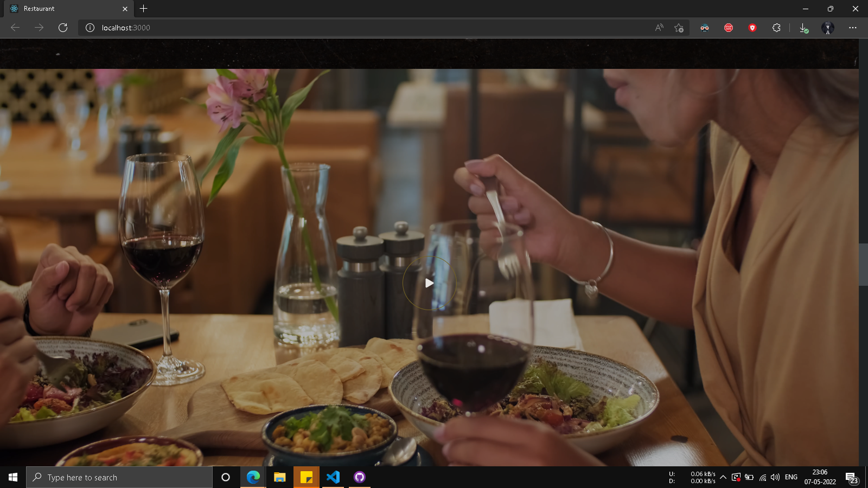Expand hidden system tray icons
This screenshot has width=868, height=488.
pyautogui.click(x=723, y=477)
